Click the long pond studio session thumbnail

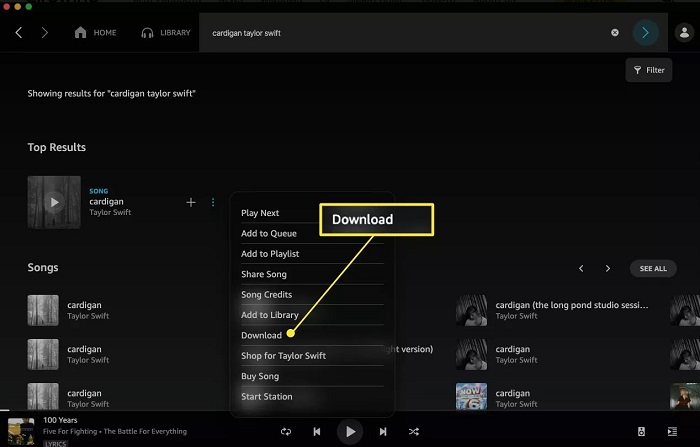[x=471, y=310]
